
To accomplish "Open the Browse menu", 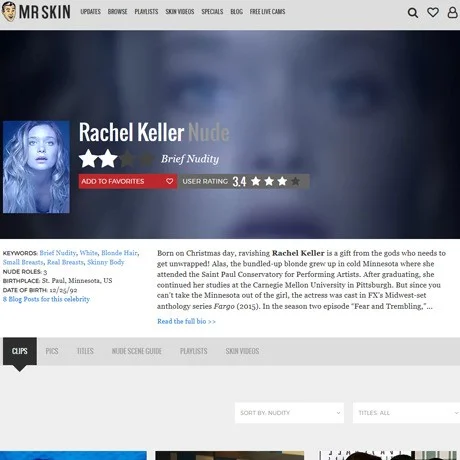I will point(117,12).
